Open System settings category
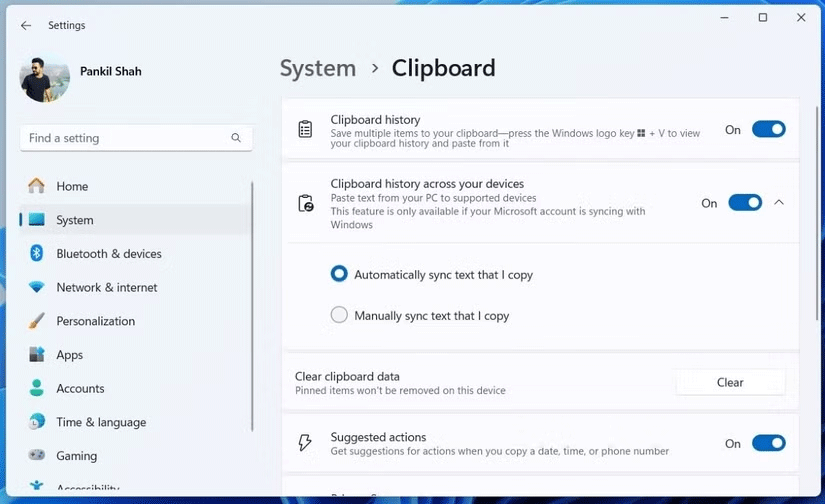 (x=136, y=219)
